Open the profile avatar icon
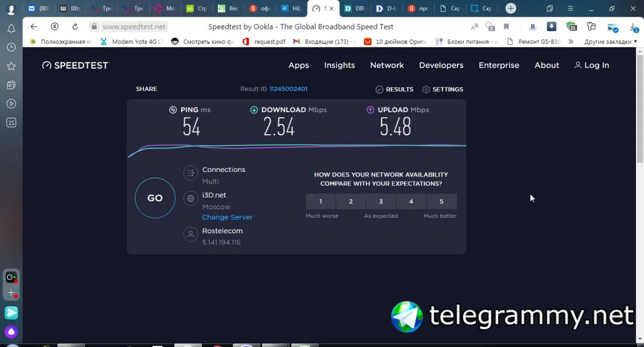Screen dimensions: 644x347 point(11,9)
